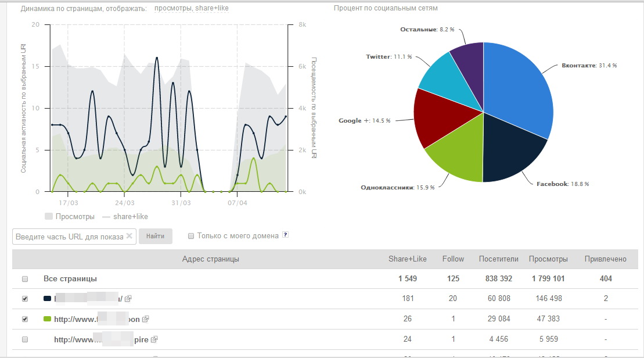This screenshot has width=644, height=358.
Task: Open external link icon beside dark-blue URL
Action: [128, 299]
